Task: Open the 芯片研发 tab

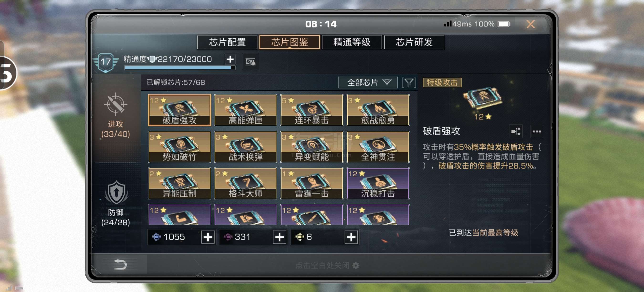Action: (414, 42)
